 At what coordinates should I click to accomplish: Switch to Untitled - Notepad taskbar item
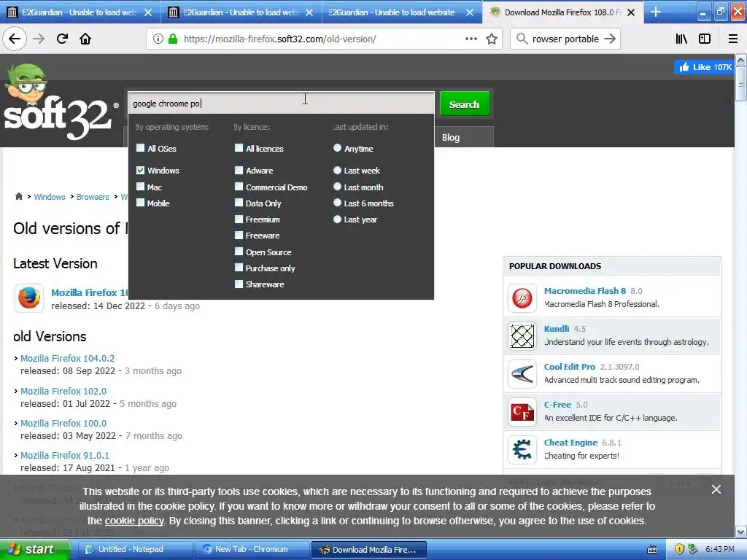pos(135,549)
